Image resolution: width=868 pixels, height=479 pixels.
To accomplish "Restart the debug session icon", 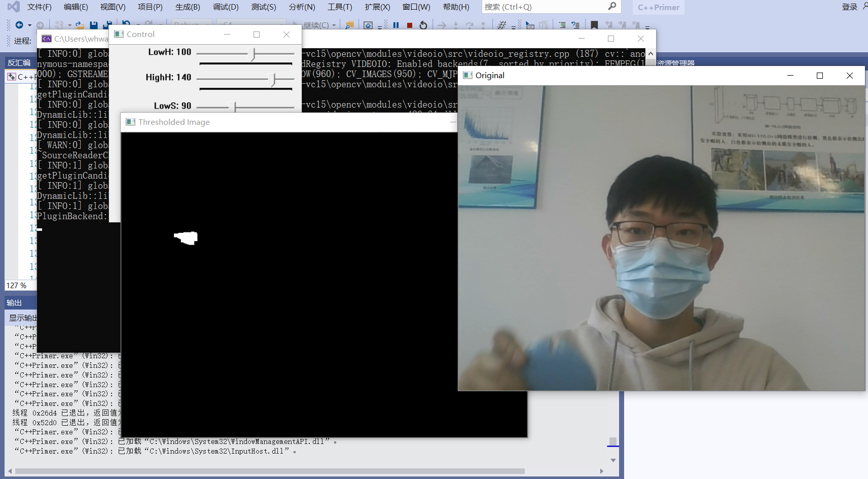I will coord(424,25).
